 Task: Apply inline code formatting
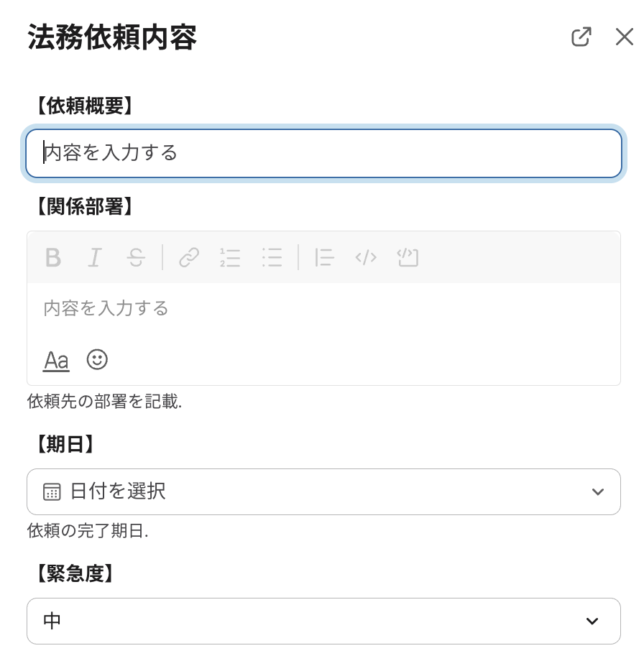(366, 257)
